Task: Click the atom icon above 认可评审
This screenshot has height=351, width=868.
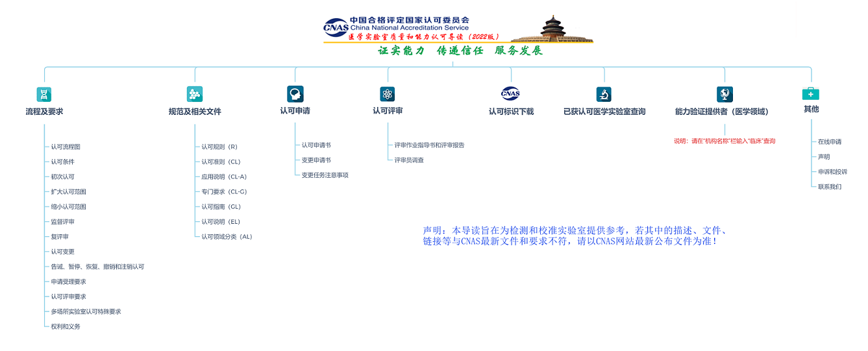Action: click(388, 94)
